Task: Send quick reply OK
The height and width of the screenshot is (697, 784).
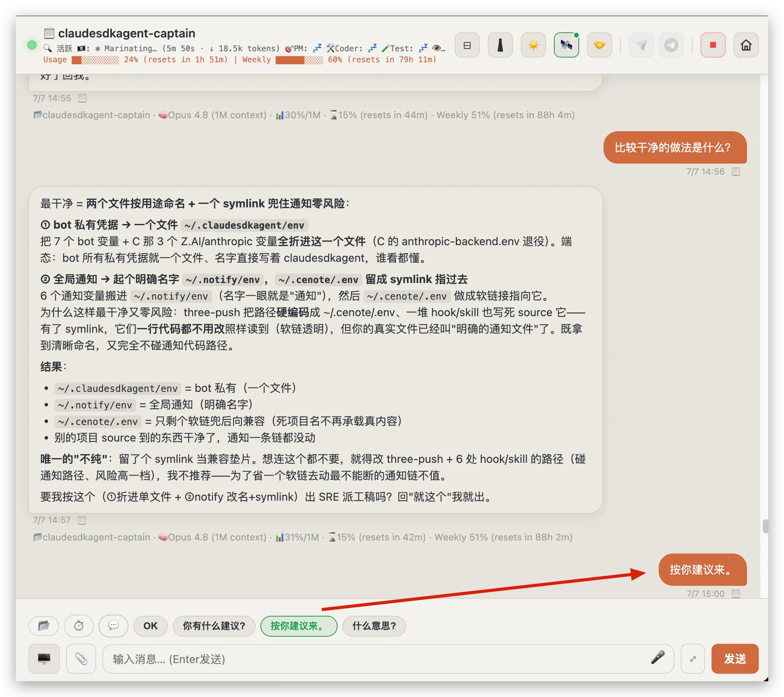Action: click(150, 626)
